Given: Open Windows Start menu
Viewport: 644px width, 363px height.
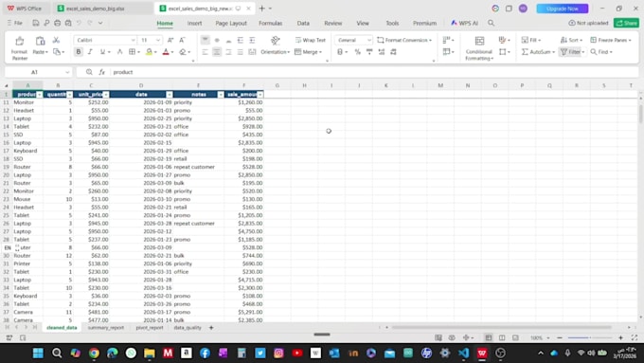Looking at the screenshot, I should click(38, 353).
